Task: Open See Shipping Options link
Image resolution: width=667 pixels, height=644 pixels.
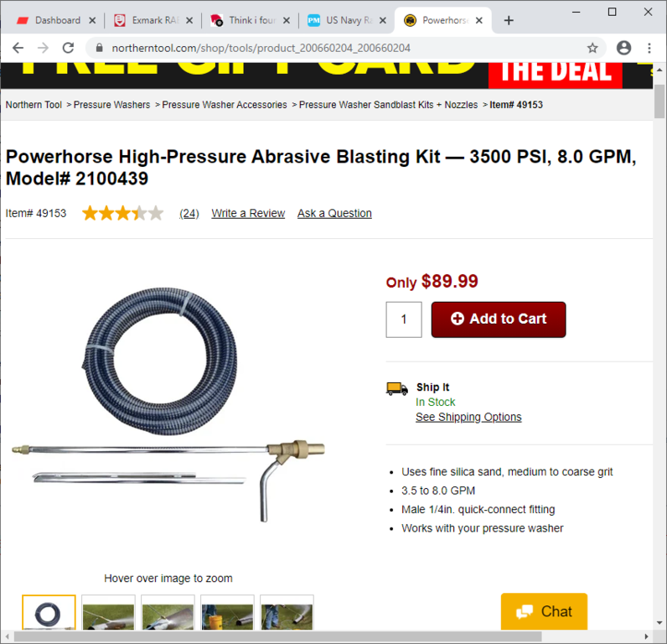Action: click(x=468, y=417)
